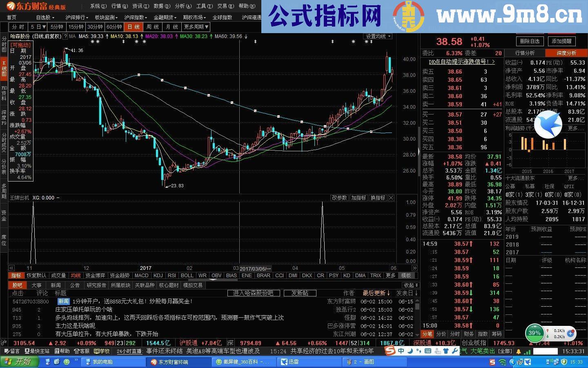Click 发新帖 button
The height and width of the screenshot is (368, 588).
tap(300, 293)
